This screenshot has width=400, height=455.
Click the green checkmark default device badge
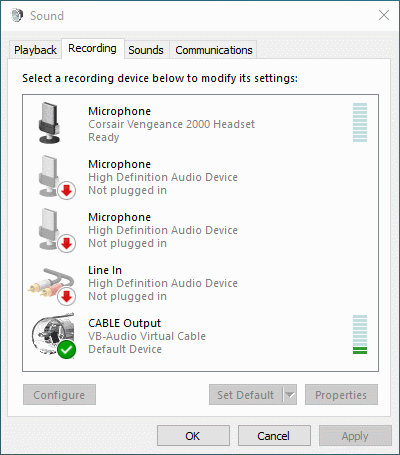67,349
